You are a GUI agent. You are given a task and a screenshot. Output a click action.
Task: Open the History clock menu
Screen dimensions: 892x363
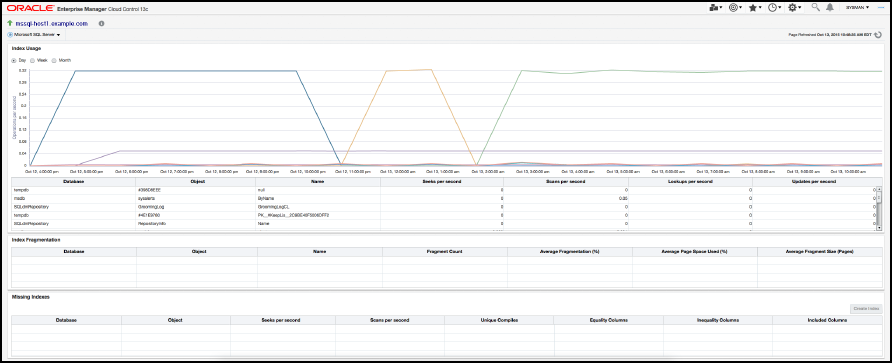point(774,7)
